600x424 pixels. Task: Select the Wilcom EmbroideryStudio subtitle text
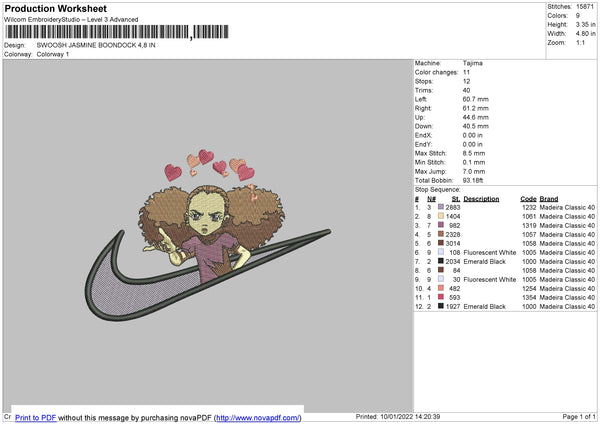click(71, 20)
